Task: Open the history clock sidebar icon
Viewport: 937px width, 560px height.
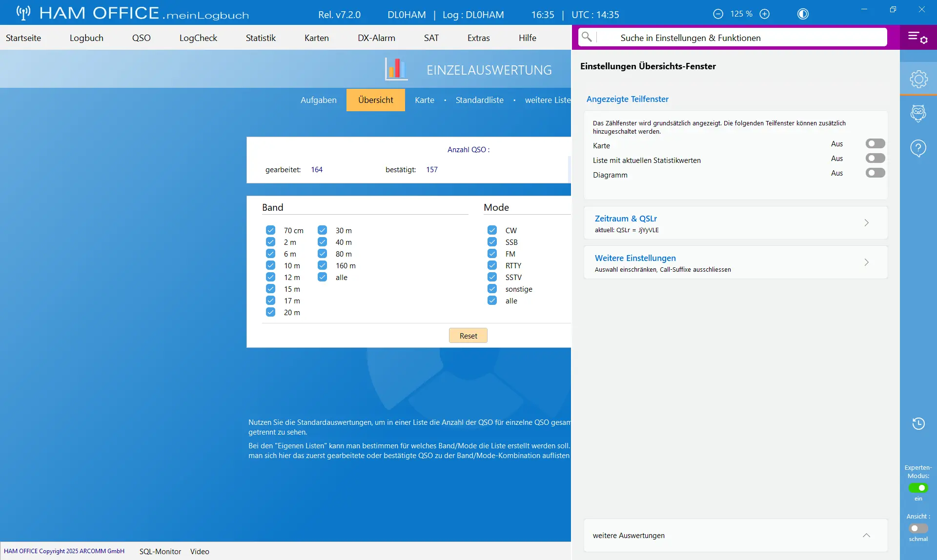Action: 918,423
